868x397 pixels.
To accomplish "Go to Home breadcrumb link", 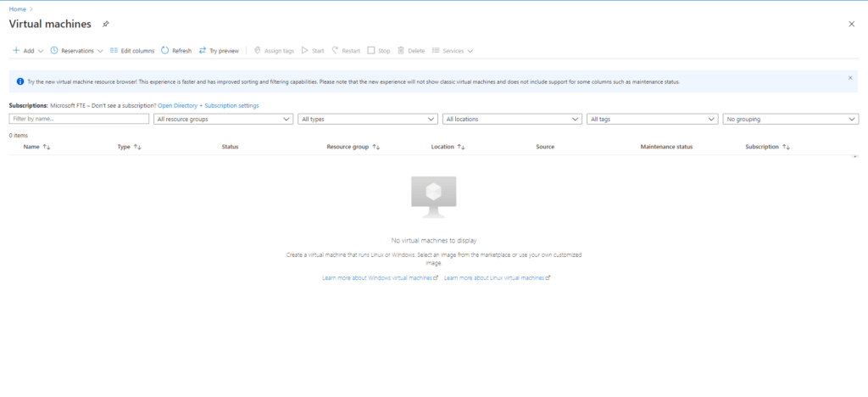I will pyautogui.click(x=17, y=8).
